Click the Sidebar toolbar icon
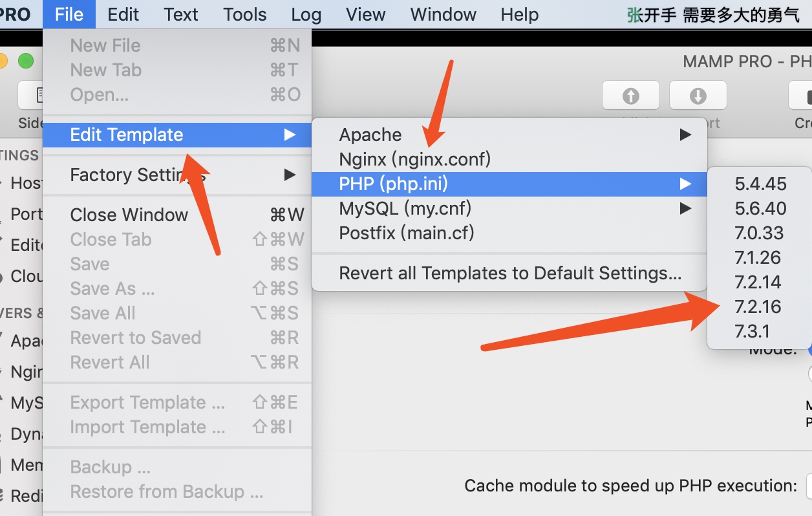Image resolution: width=812 pixels, height=516 pixels. [31, 96]
